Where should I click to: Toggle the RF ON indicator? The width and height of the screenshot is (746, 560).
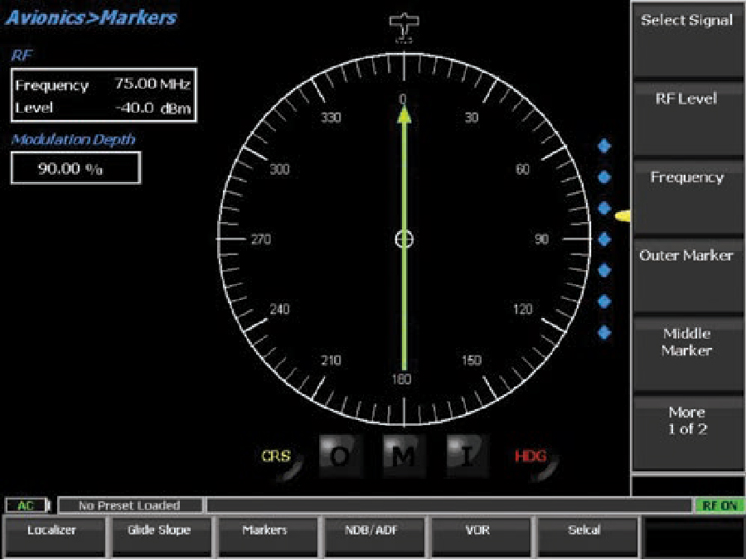point(719,505)
